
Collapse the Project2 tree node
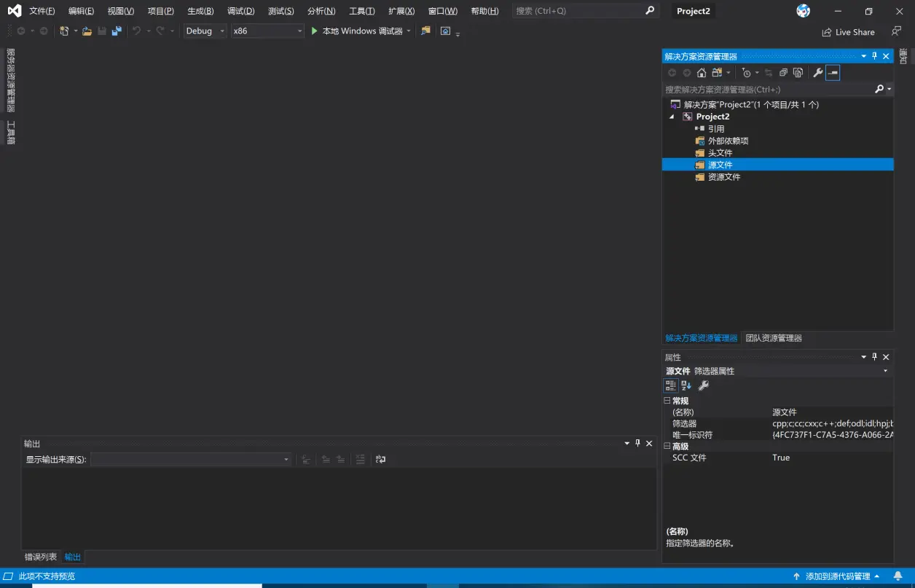(x=672, y=117)
